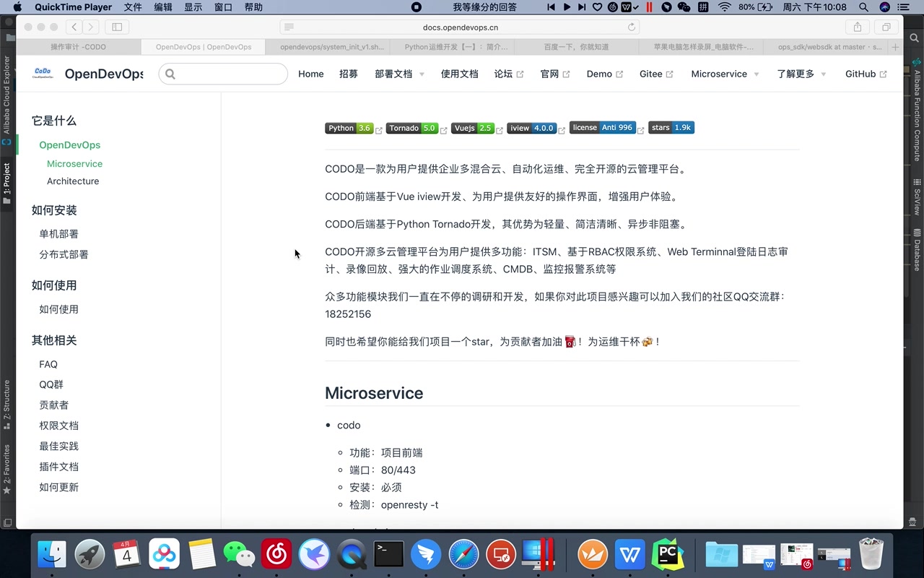This screenshot has width=924, height=578.
Task: Open 显示 menu in menu bar
Action: 193,7
